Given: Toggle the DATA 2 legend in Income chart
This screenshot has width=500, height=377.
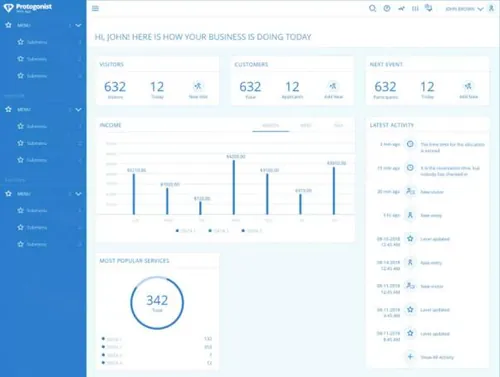Looking at the screenshot, I should (218, 231).
